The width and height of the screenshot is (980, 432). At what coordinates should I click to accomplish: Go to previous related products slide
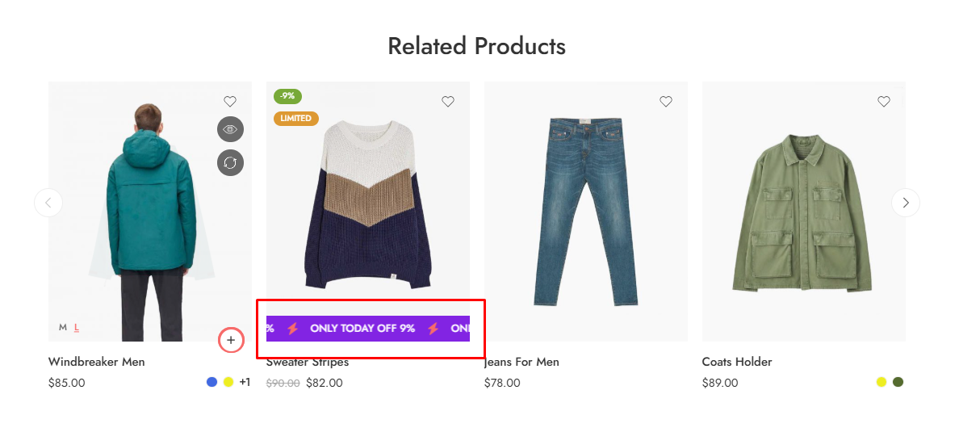point(48,203)
